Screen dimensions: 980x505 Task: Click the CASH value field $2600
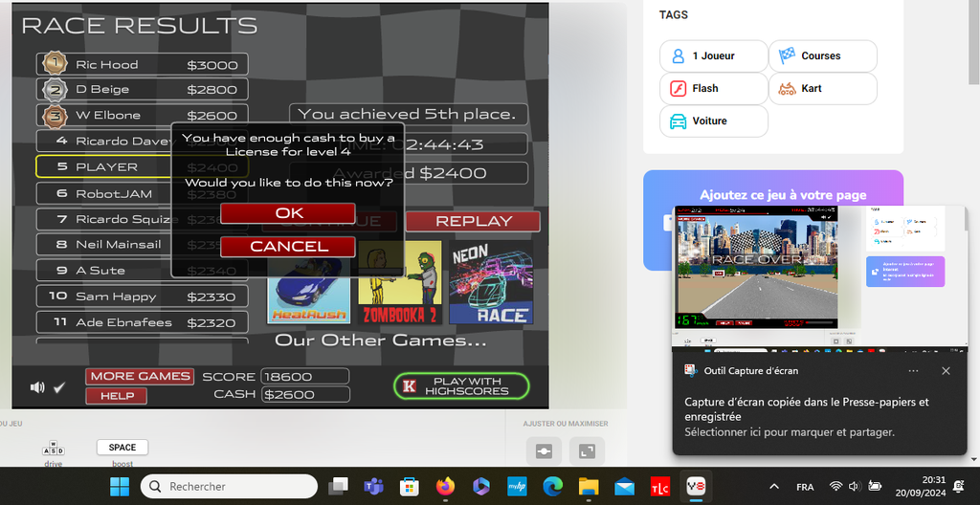[x=305, y=394]
